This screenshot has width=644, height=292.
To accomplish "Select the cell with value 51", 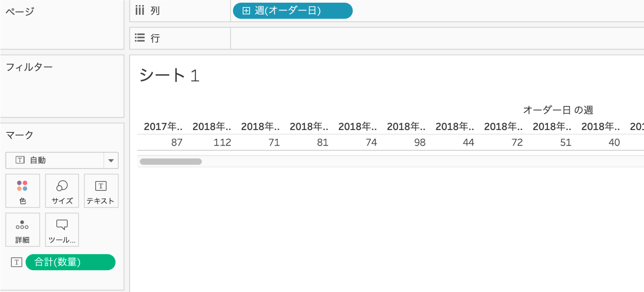I will [566, 142].
